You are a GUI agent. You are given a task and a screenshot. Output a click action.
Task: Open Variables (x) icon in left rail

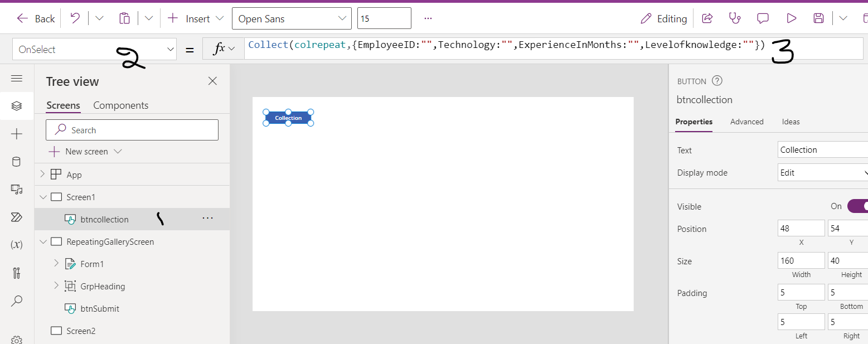coord(17,244)
